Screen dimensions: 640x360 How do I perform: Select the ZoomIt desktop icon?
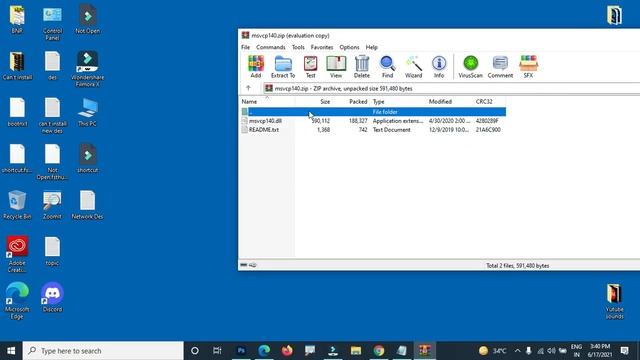point(52,205)
